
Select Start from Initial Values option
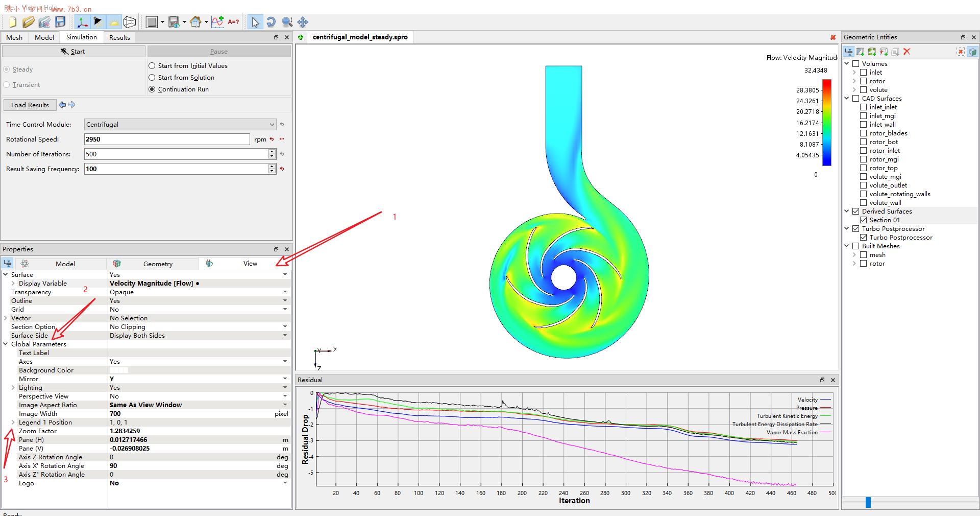point(152,66)
